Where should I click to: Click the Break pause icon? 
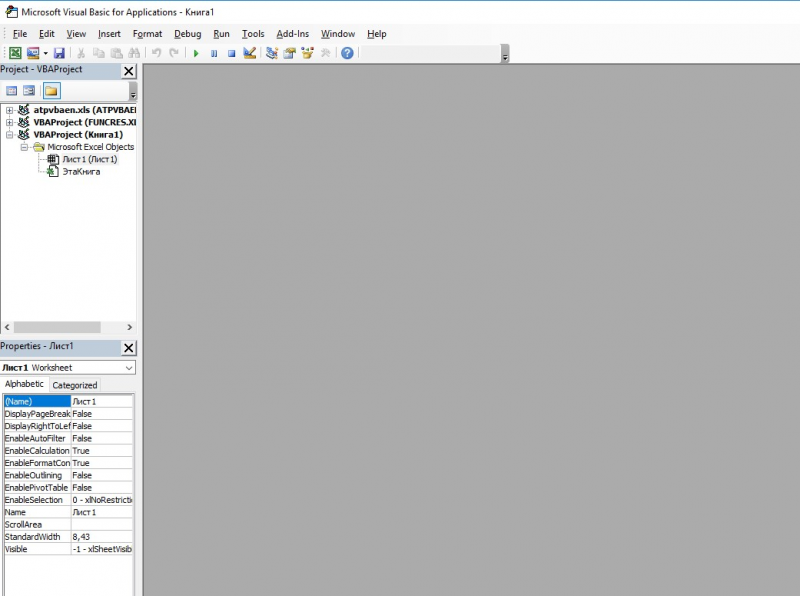coord(214,53)
